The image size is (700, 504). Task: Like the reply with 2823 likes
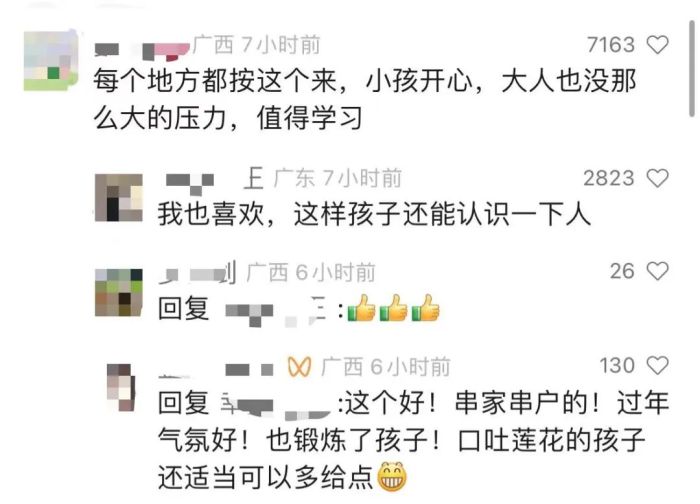coord(658,178)
